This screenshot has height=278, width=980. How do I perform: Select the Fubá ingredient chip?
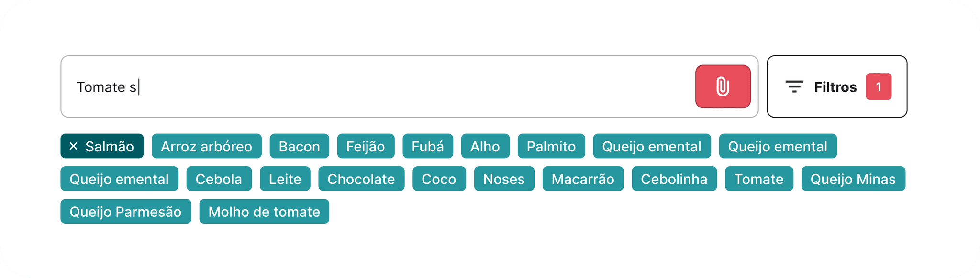[x=428, y=146]
